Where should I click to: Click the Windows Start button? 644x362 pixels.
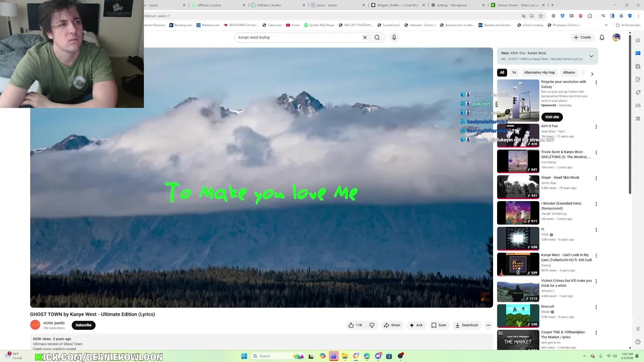tap(244, 356)
